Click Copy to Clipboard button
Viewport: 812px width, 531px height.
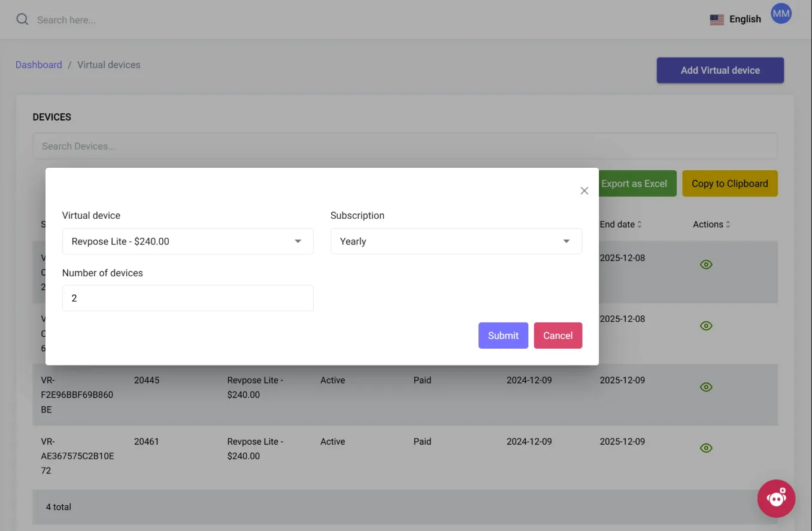(730, 183)
